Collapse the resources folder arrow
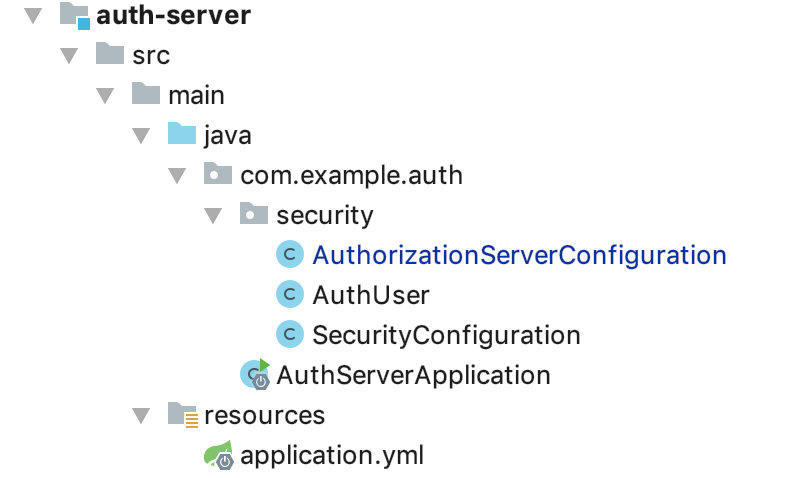Image resolution: width=792 pixels, height=478 pixels. pyautogui.click(x=141, y=415)
